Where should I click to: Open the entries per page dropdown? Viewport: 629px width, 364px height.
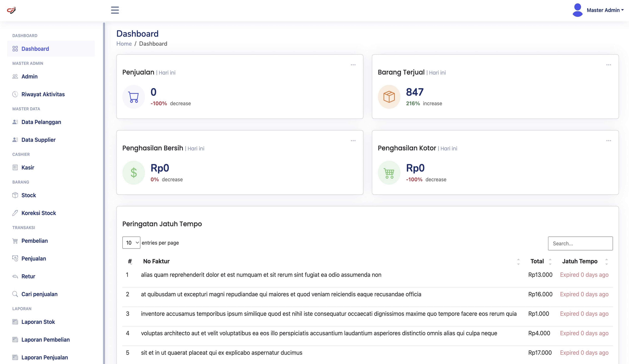[131, 243]
